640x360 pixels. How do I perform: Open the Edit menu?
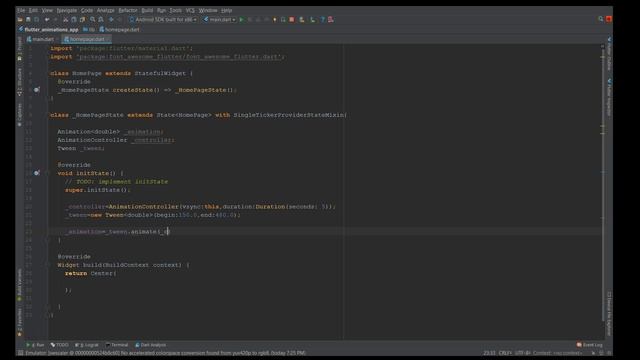[33, 10]
